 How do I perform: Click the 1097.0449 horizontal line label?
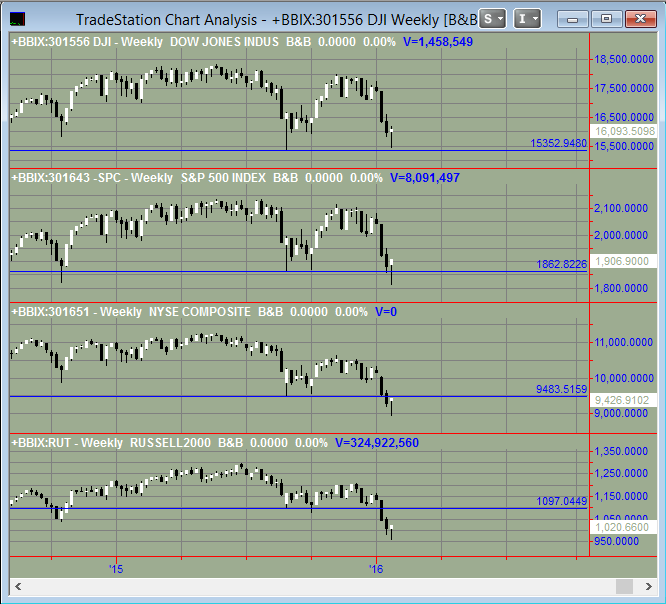click(x=561, y=501)
